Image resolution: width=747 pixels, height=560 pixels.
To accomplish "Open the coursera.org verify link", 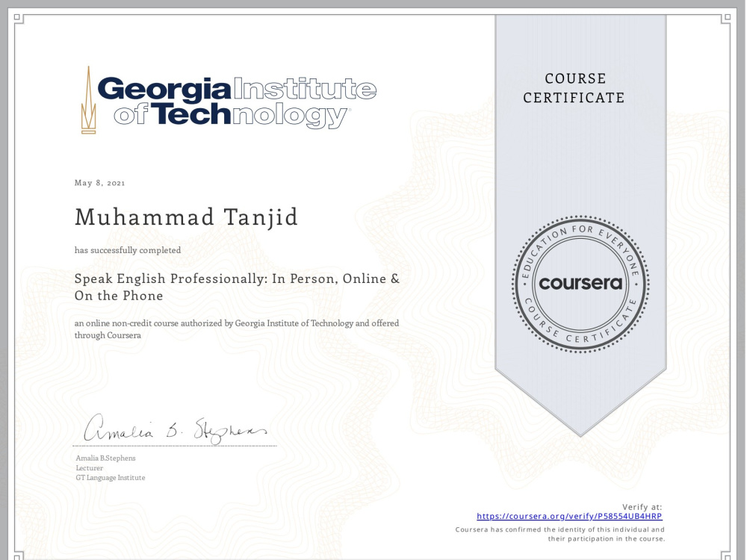I will 569,516.
